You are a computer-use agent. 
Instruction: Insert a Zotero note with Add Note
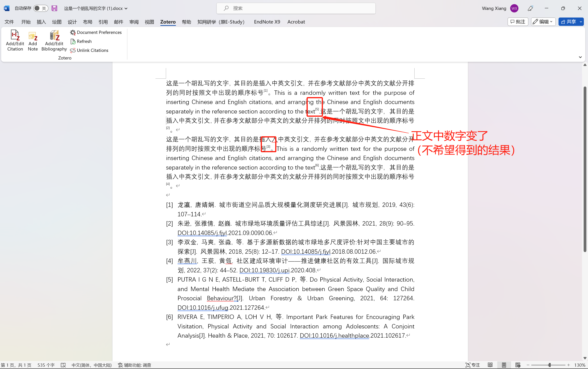pyautogui.click(x=33, y=41)
